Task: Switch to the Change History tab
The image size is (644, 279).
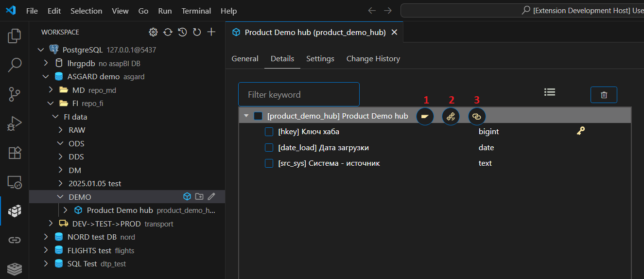Action: (x=373, y=59)
